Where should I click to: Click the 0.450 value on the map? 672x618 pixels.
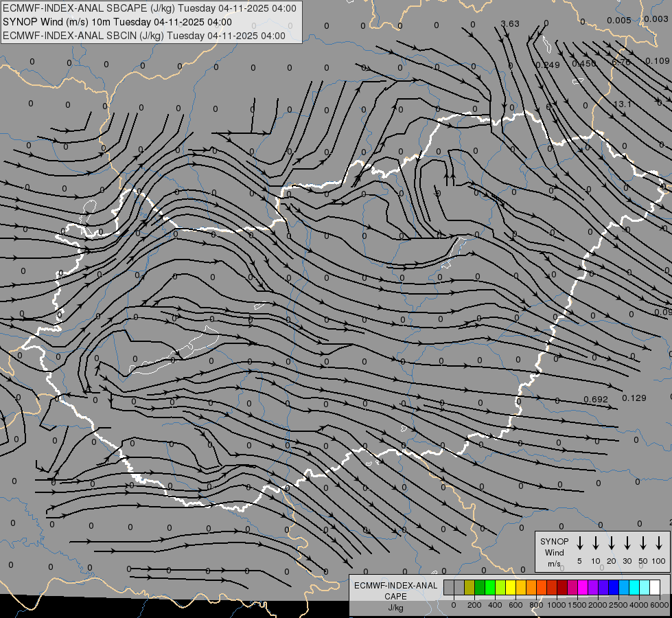pos(584,63)
